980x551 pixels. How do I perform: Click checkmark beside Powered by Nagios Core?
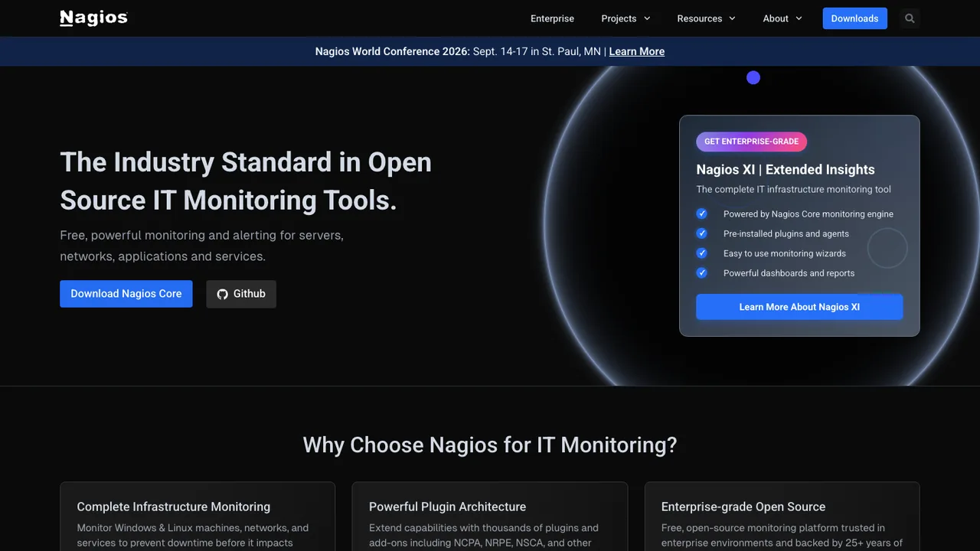pyautogui.click(x=701, y=214)
